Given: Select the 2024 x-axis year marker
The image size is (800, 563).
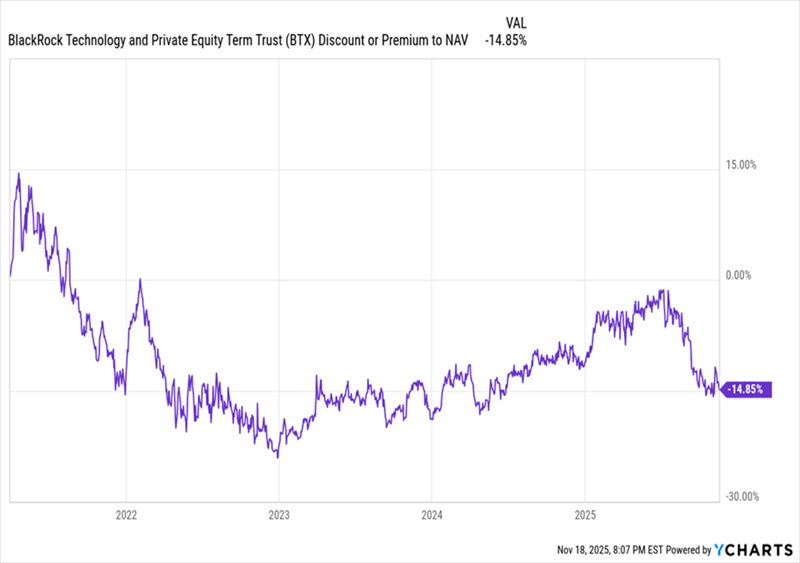Looking at the screenshot, I should coord(431,516).
